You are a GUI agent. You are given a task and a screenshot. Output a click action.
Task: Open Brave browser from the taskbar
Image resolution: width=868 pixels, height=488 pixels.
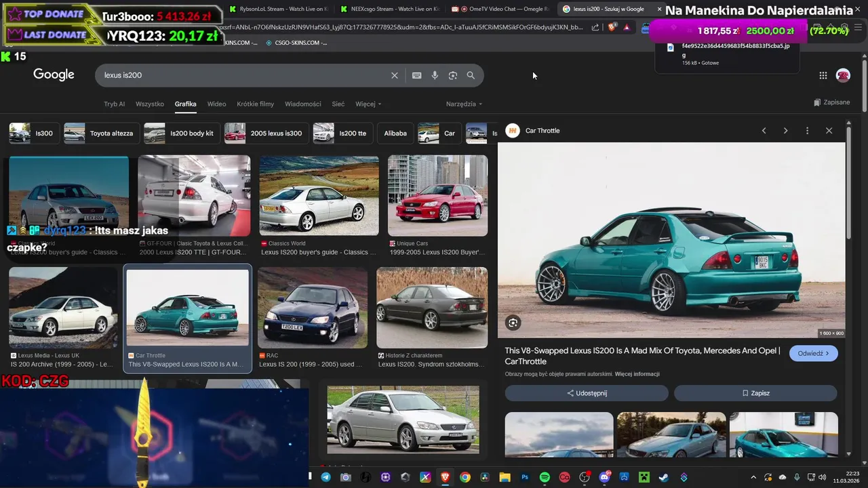[x=446, y=477]
